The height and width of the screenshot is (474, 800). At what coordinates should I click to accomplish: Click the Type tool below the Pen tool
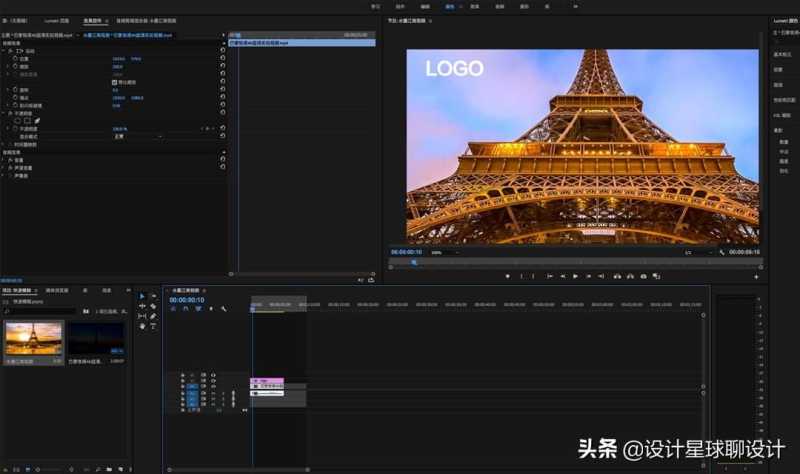pyautogui.click(x=152, y=326)
